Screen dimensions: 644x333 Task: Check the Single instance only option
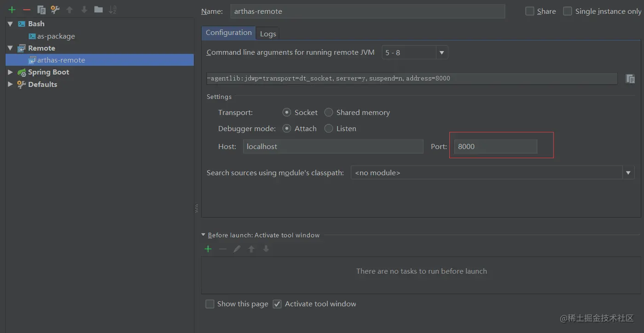568,11
